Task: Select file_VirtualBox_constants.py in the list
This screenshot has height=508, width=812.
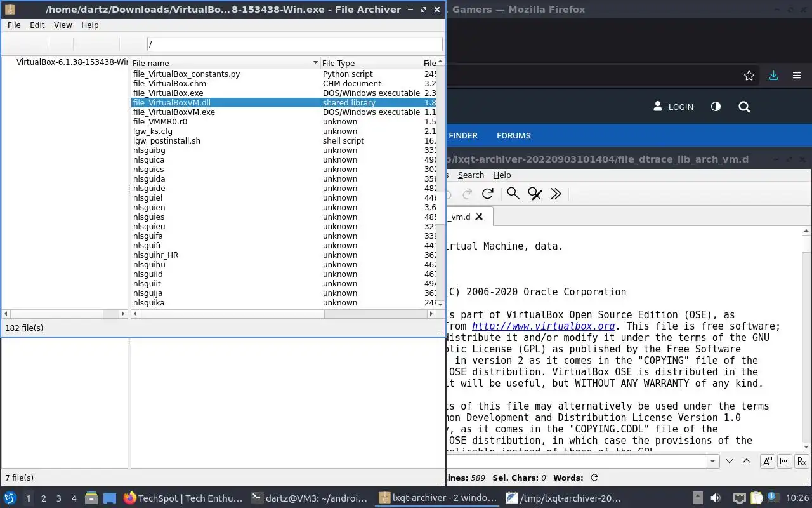Action: 187,74
